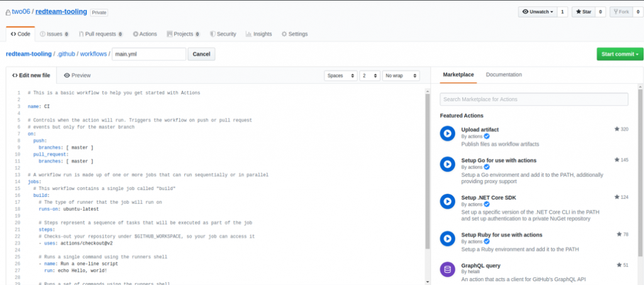Open the Pull requests tab

click(x=101, y=34)
